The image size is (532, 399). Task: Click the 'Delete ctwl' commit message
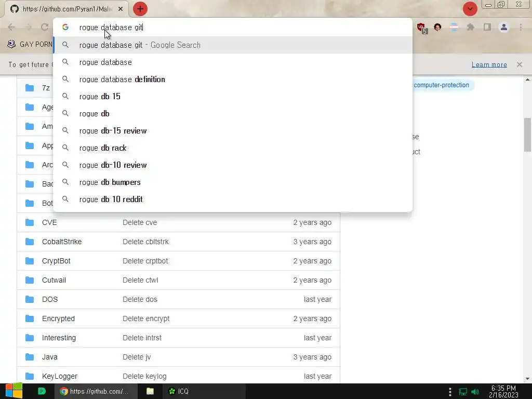(x=140, y=280)
